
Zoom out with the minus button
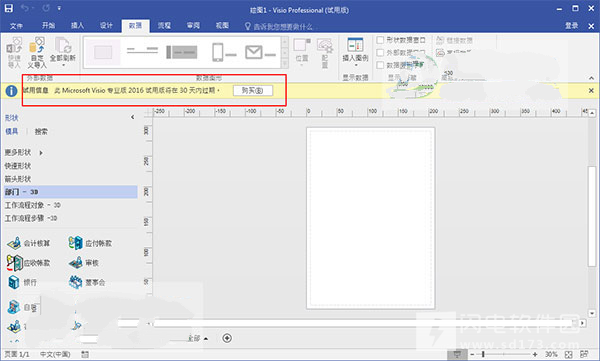472,354
